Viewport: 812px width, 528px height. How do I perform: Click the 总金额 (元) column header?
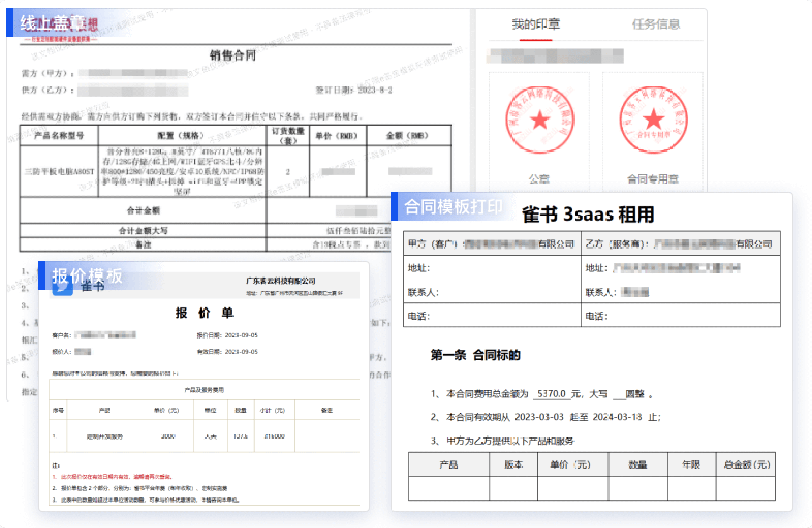[x=746, y=464]
